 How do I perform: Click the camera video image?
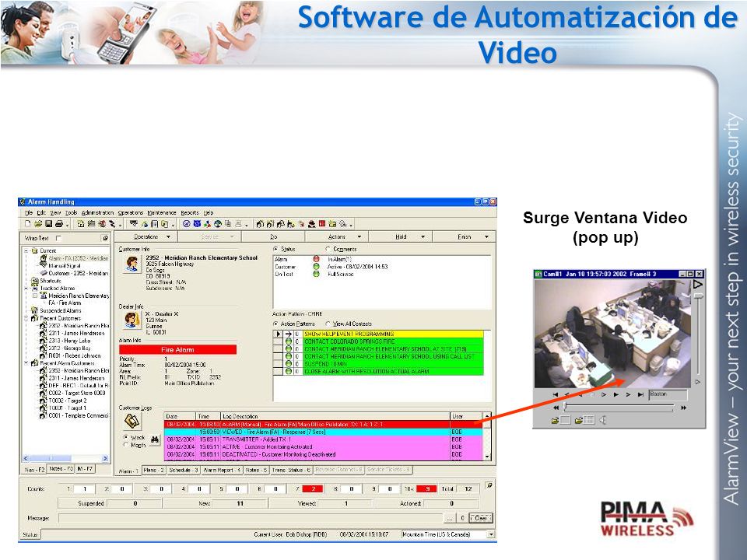[x=612, y=334]
